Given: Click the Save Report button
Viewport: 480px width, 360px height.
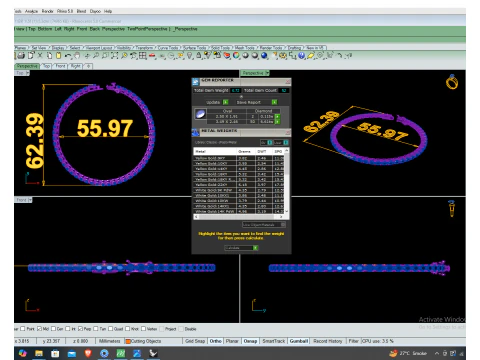Looking at the screenshot, I should pos(257,102).
